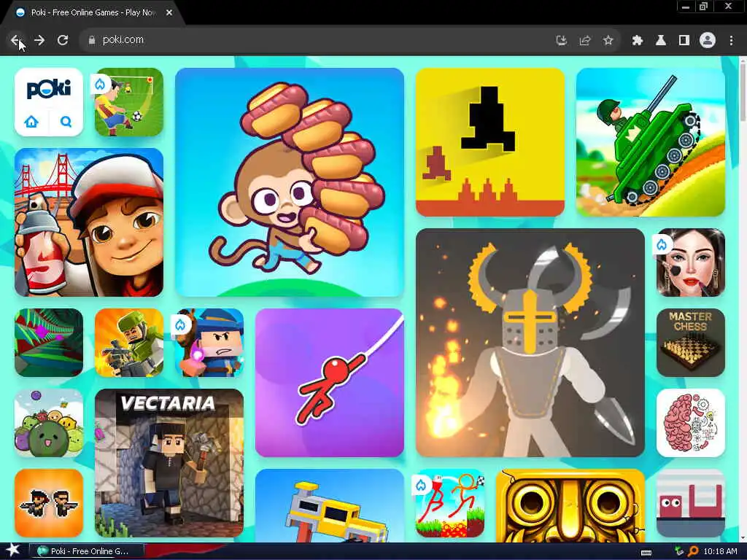
Task: Click the 10:18 AM taskbar clock
Action: (720, 551)
